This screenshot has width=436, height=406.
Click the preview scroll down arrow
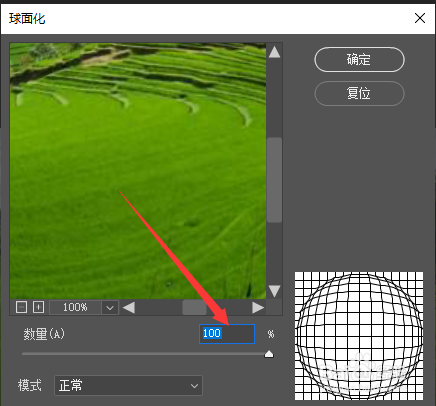click(x=274, y=291)
